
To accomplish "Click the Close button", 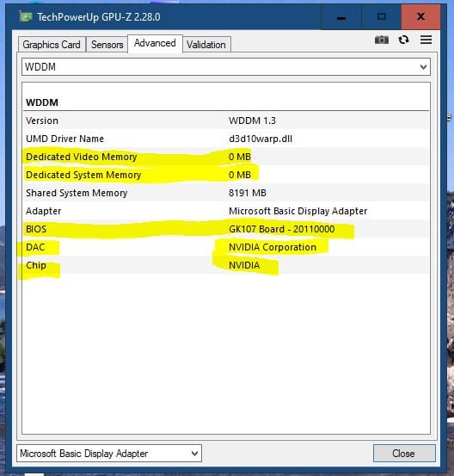I will tap(404, 454).
